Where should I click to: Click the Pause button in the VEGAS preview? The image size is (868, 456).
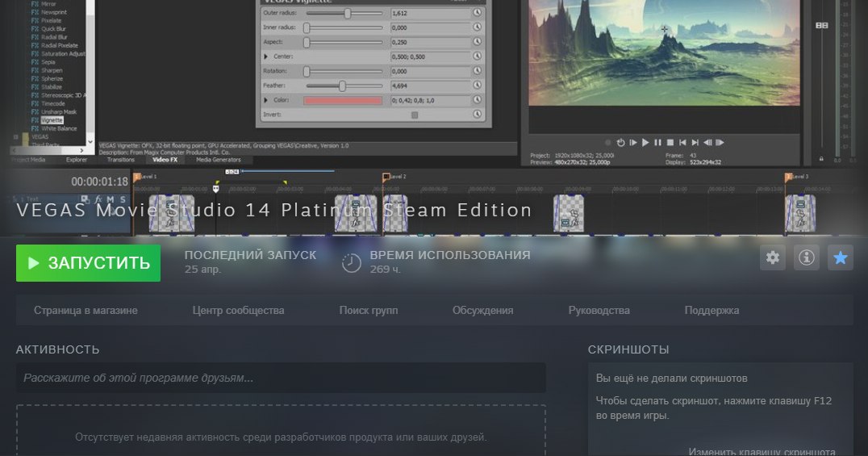point(657,142)
